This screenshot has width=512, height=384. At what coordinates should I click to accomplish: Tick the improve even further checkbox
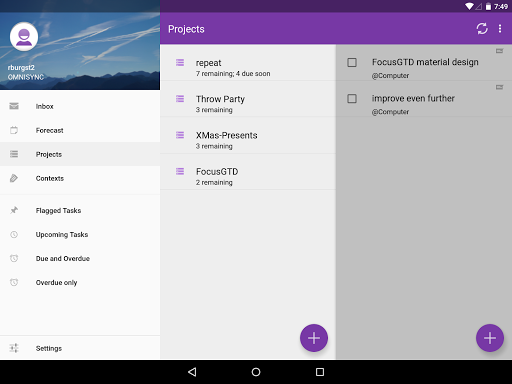tap(352, 99)
